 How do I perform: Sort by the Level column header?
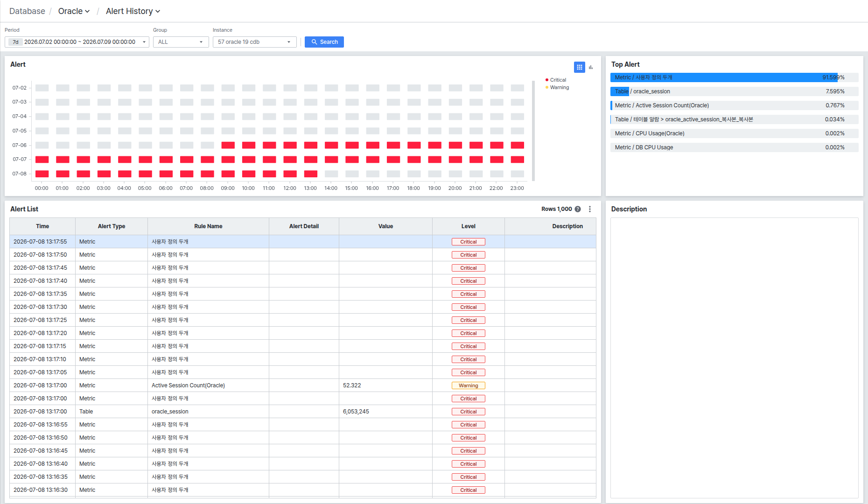[x=469, y=226]
